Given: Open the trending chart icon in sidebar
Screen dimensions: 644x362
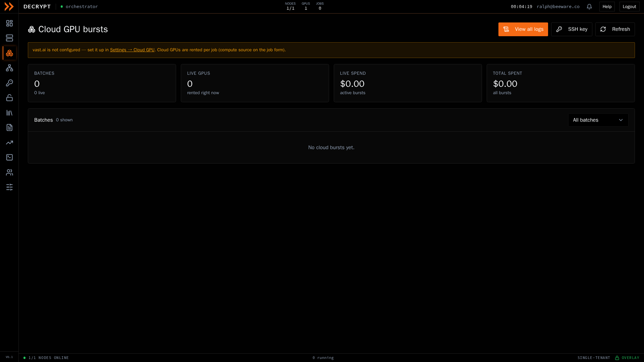Looking at the screenshot, I should tap(9, 142).
